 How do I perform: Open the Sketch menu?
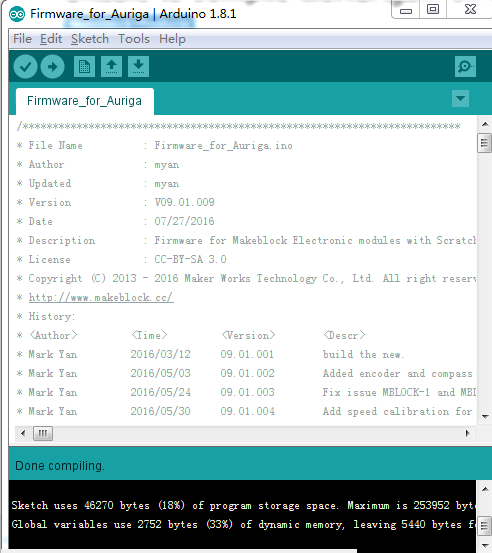click(90, 39)
